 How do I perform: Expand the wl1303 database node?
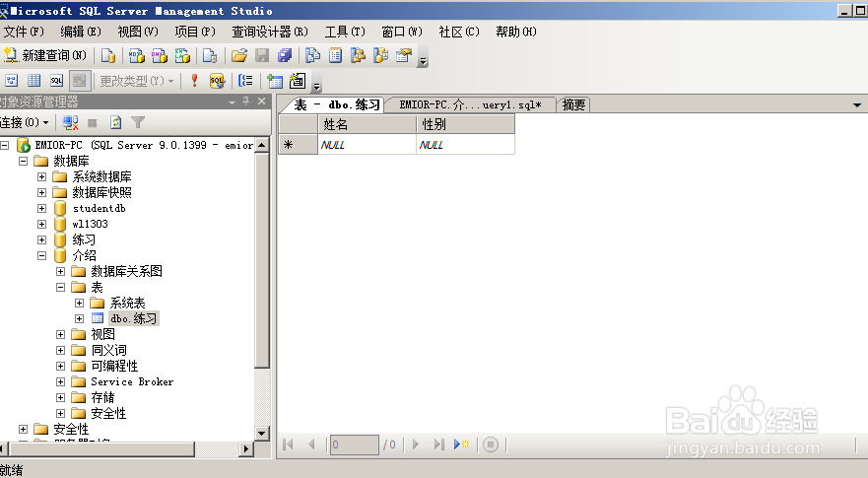[41, 224]
